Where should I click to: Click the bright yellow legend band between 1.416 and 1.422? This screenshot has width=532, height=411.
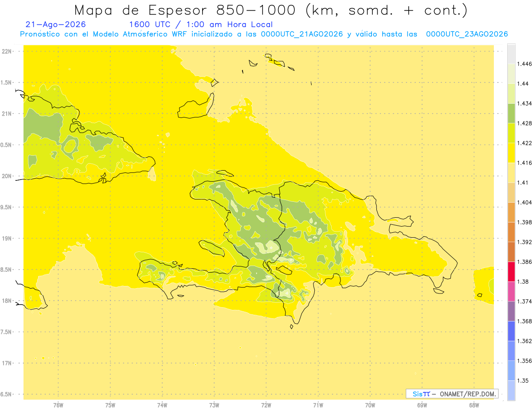pos(511,153)
